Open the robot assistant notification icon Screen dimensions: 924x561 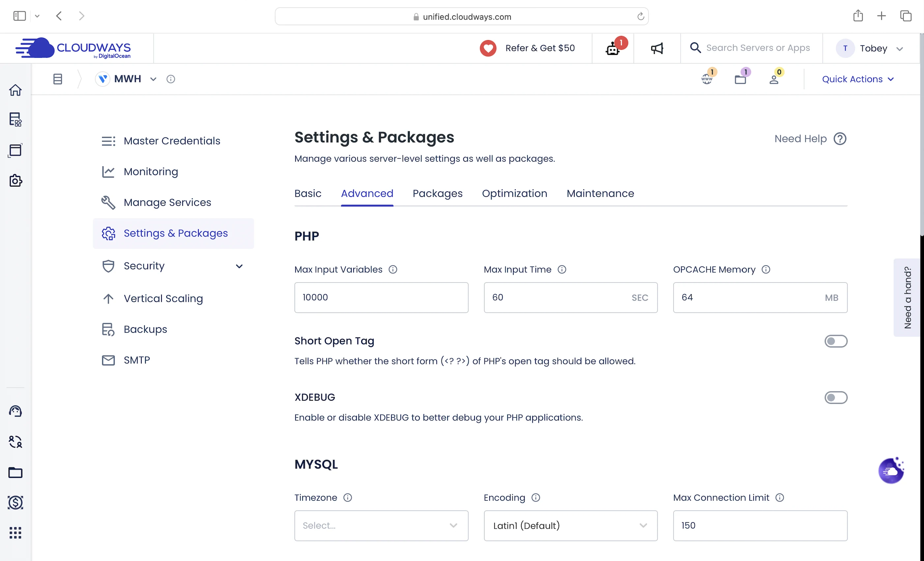click(x=613, y=48)
